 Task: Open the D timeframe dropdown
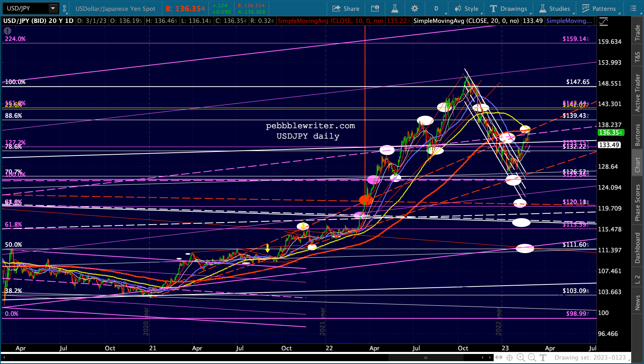436,8
